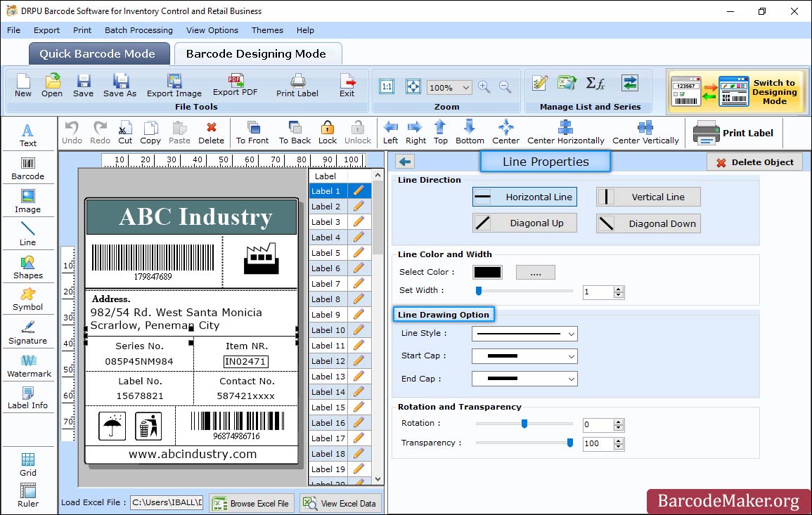The width and height of the screenshot is (812, 515).
Task: Click the black line color swatch
Action: point(487,272)
